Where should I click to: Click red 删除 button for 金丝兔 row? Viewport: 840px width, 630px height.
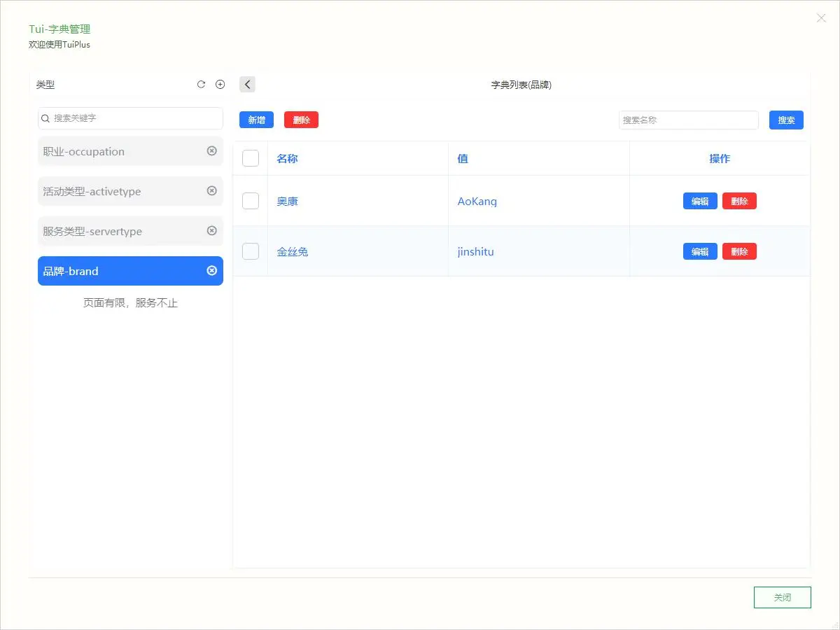point(739,252)
